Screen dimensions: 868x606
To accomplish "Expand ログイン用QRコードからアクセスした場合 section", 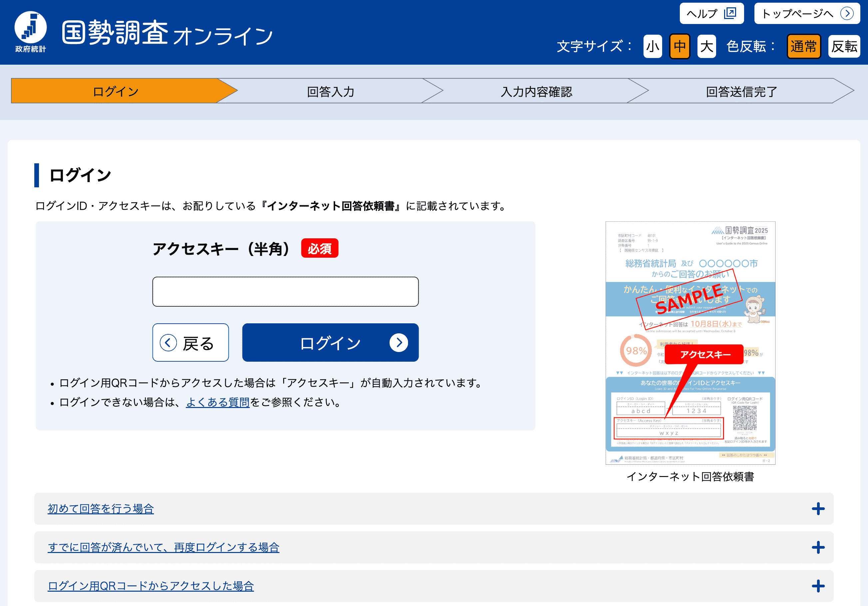I will coord(151,586).
